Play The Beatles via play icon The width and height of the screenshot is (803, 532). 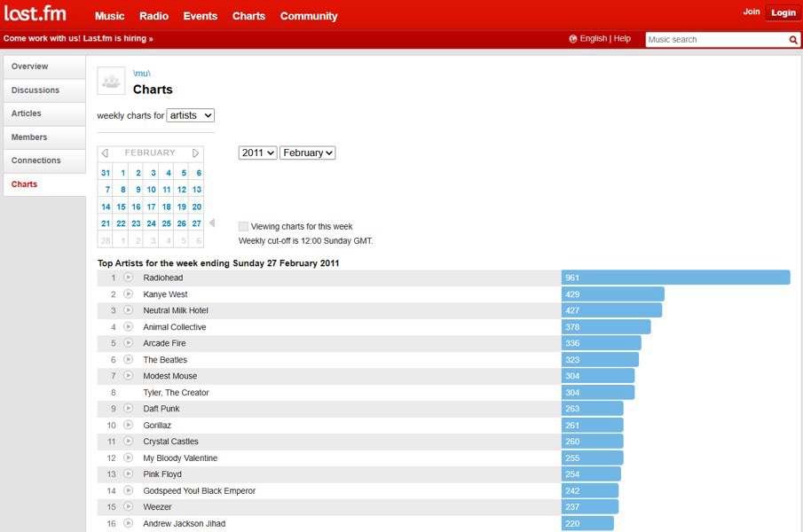coord(128,359)
